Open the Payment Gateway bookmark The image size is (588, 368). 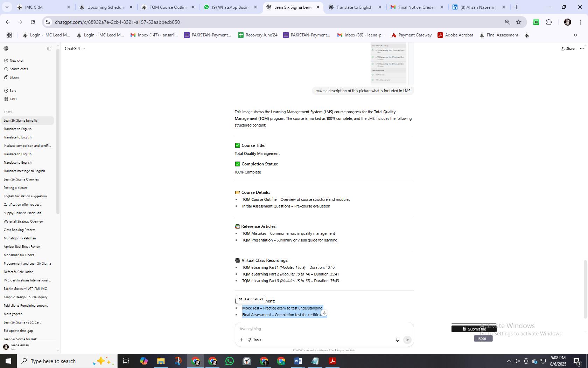point(411,35)
